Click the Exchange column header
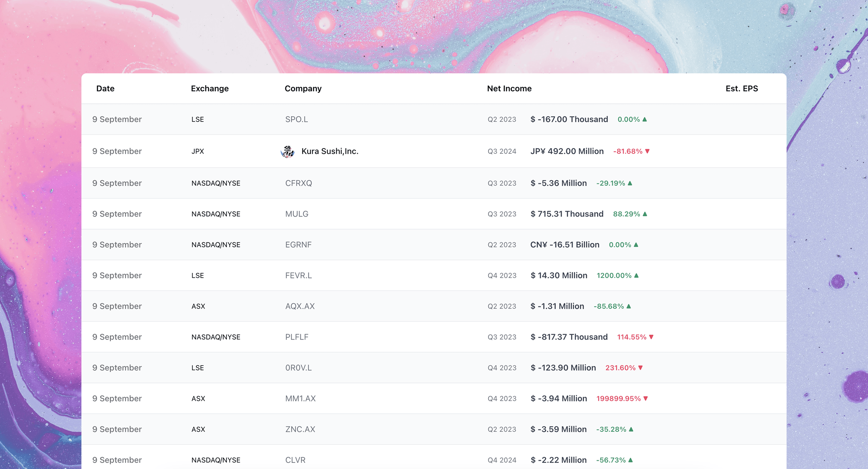 [x=210, y=89]
